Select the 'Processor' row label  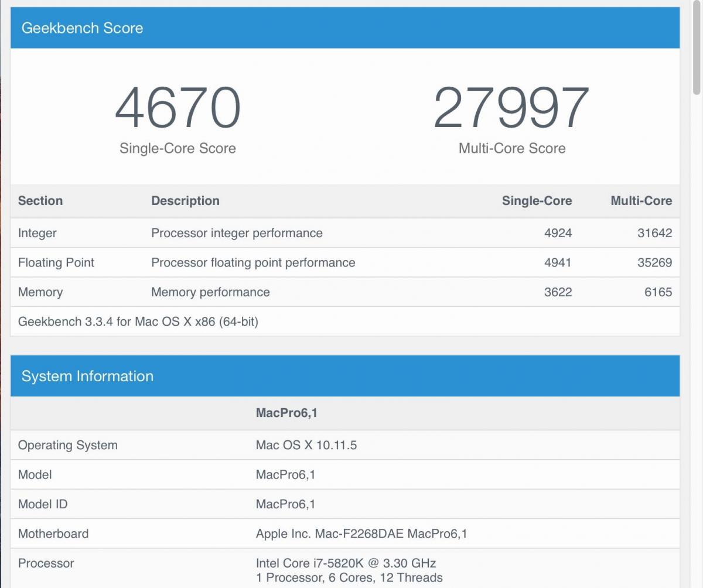click(46, 563)
